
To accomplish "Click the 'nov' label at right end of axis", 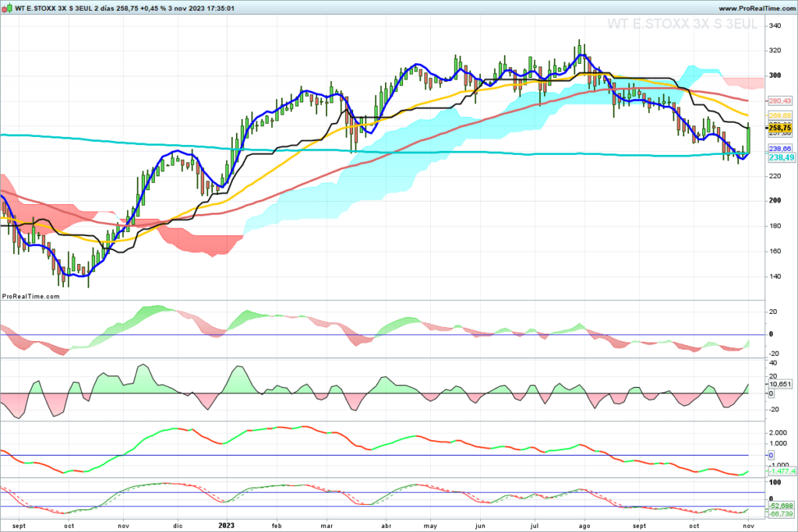I will click(x=749, y=525).
